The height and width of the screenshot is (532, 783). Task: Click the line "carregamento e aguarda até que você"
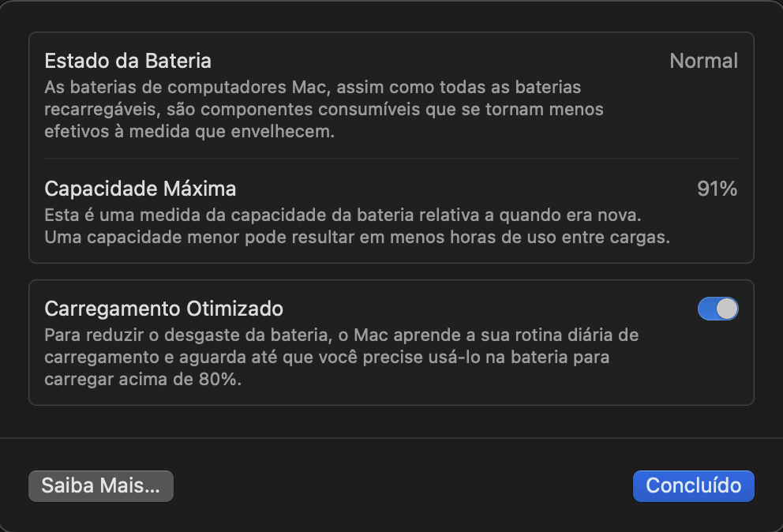326,357
